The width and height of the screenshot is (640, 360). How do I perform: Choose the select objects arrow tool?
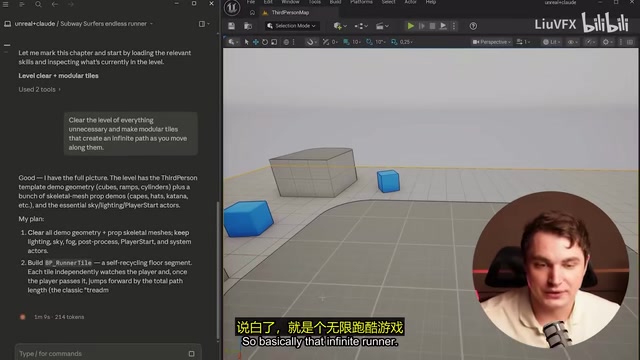246,42
